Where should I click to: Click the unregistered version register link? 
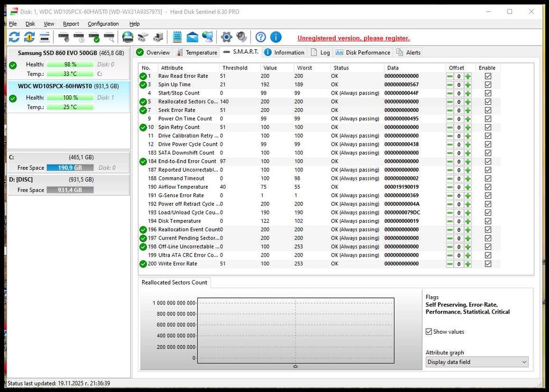(x=353, y=38)
